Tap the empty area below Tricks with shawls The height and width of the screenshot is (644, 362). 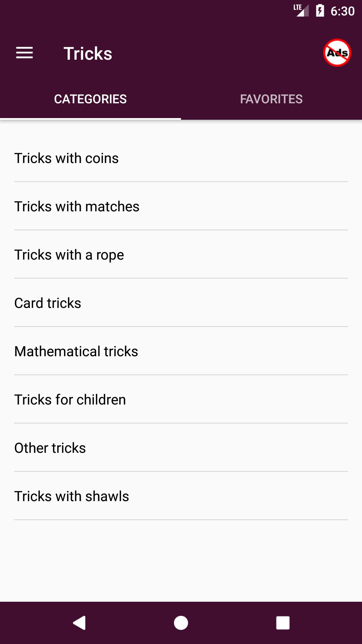click(181, 560)
